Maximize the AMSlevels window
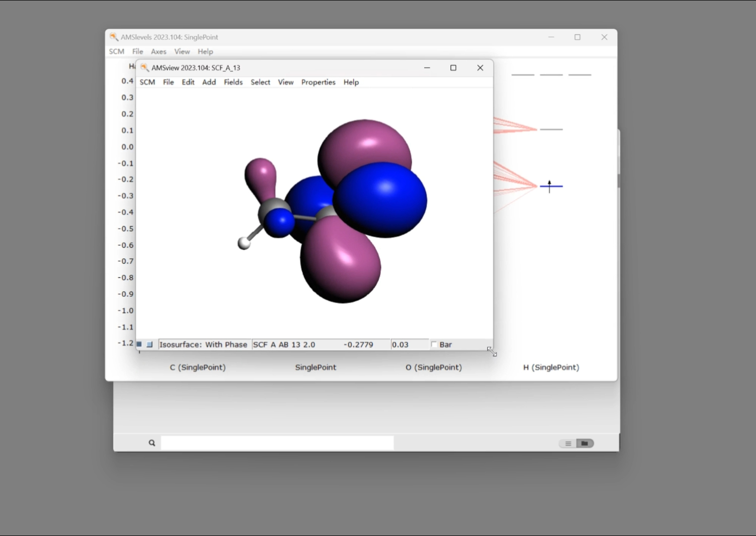756x536 pixels. click(577, 37)
